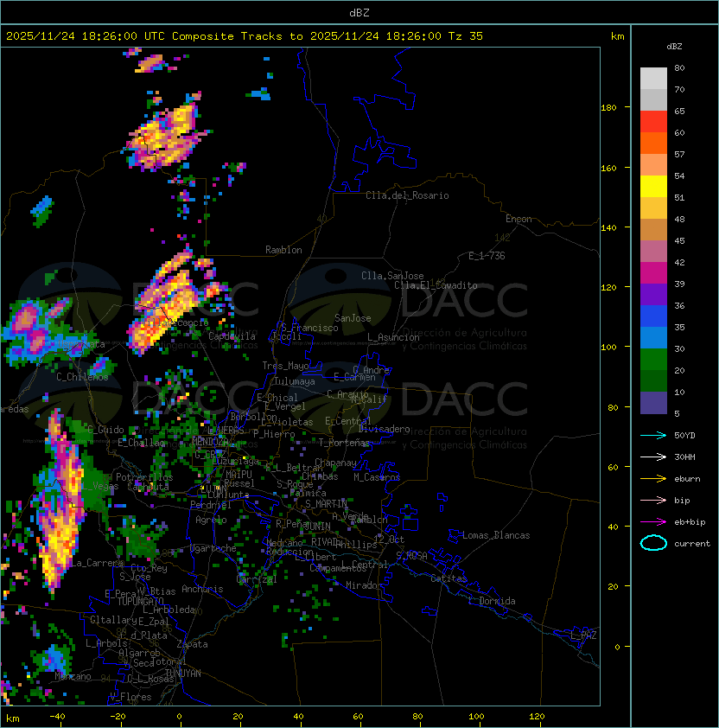Click the Ugarteche map label
The height and width of the screenshot is (728, 719).
(x=213, y=548)
